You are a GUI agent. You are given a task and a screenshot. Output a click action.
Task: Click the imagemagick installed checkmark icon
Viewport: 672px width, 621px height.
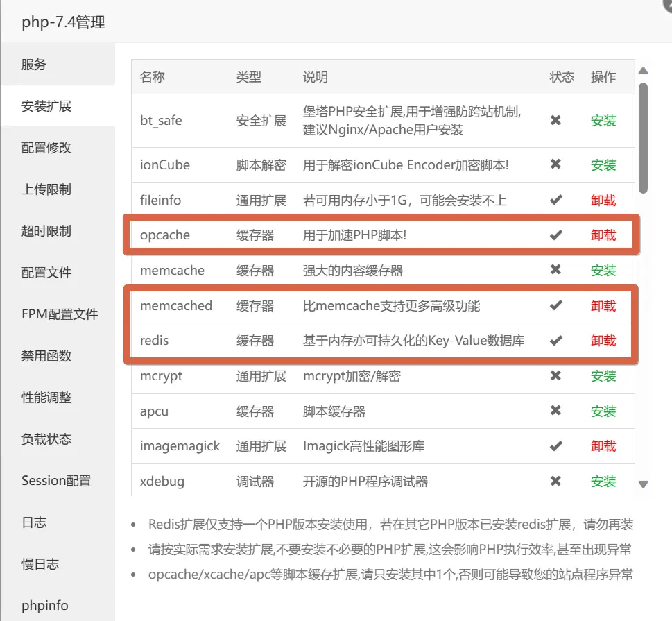556,446
